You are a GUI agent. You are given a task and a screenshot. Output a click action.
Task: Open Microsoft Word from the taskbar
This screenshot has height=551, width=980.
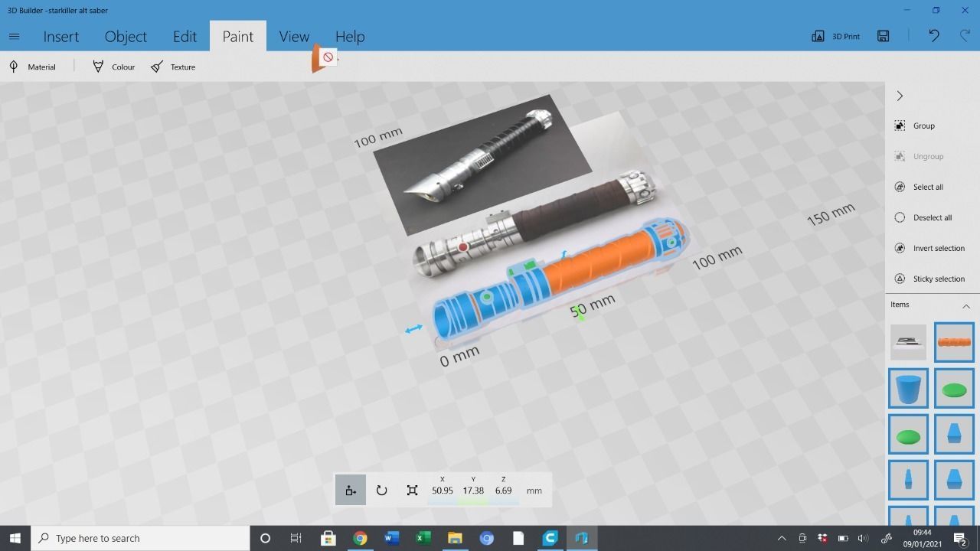coord(391,538)
